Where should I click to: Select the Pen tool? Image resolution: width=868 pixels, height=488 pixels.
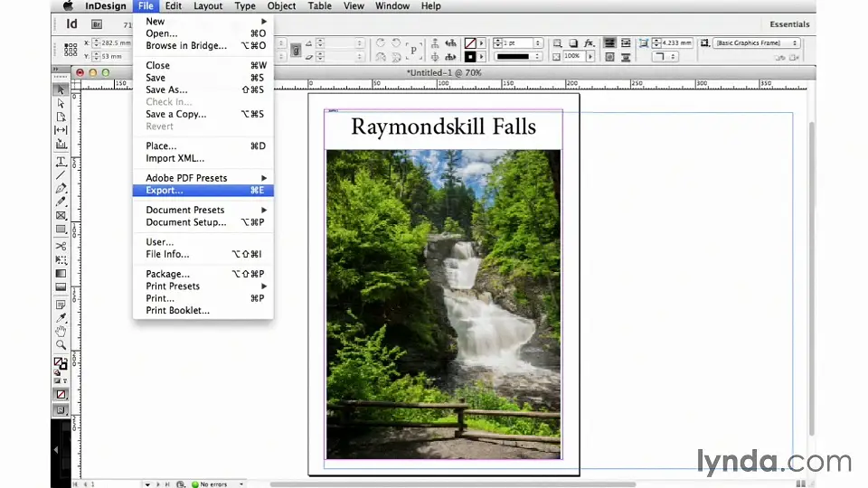pyautogui.click(x=61, y=189)
